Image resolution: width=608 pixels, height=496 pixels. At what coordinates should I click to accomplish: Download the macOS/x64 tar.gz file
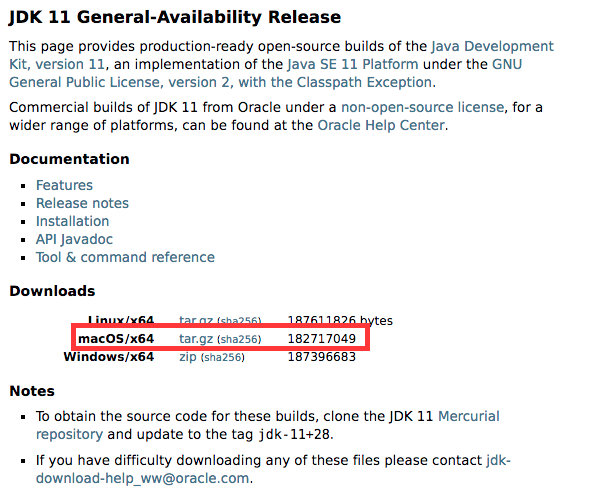[196, 339]
